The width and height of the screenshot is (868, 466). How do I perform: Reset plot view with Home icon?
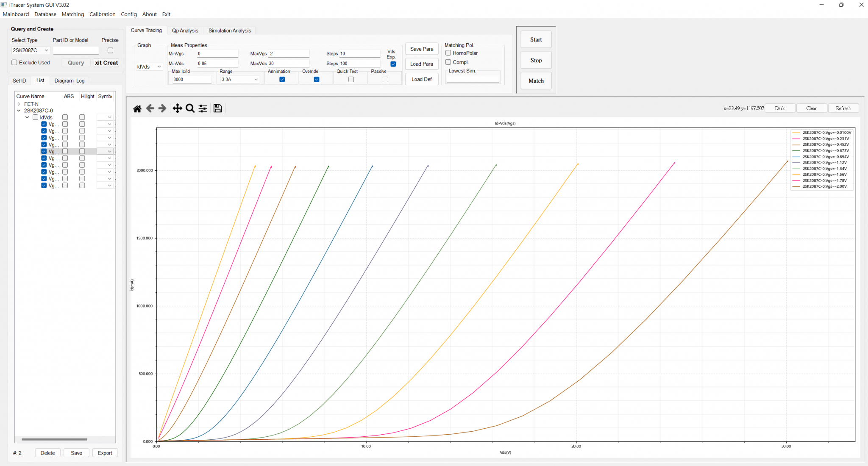click(137, 108)
